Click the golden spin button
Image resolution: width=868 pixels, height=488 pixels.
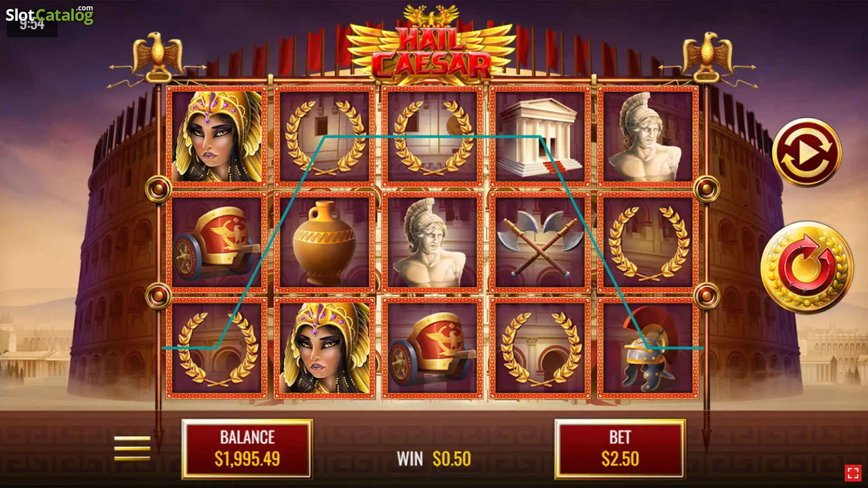point(807,267)
